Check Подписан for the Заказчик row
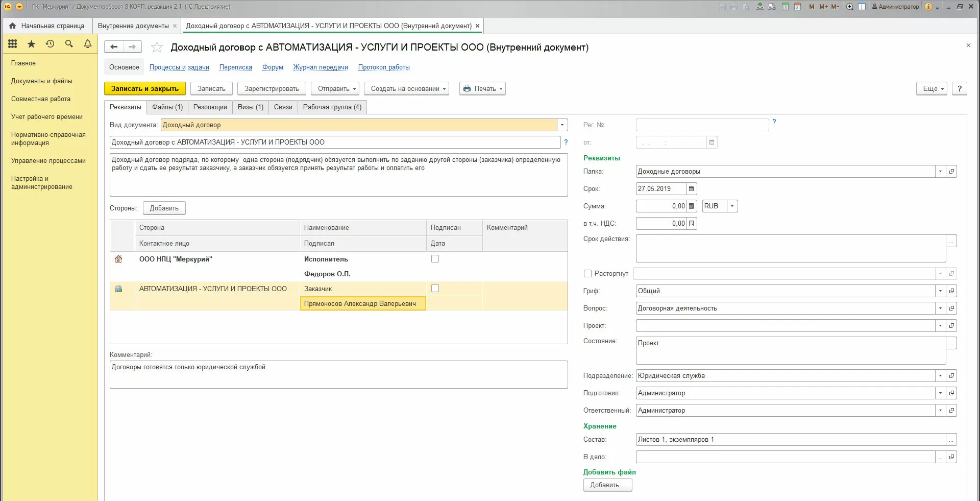The width and height of the screenshot is (980, 501). pyautogui.click(x=435, y=289)
